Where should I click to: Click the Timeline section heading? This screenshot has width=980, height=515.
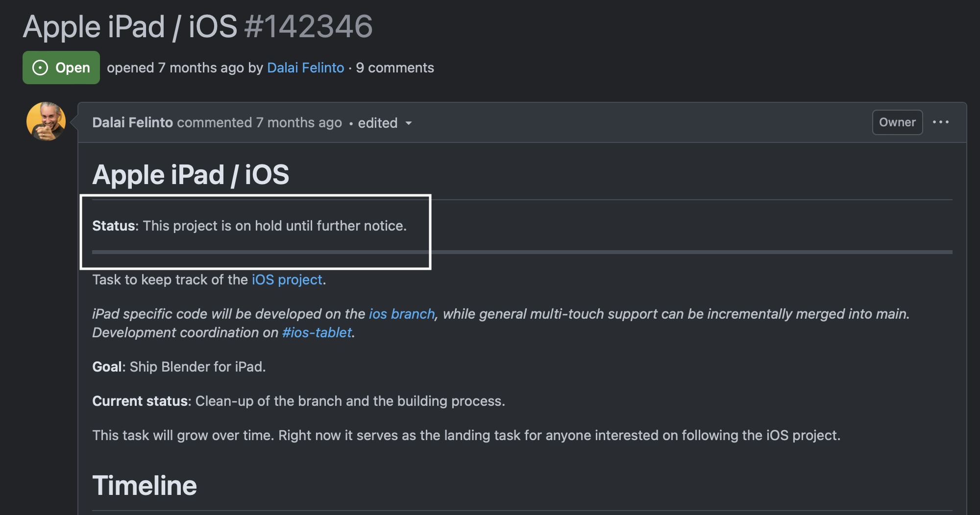(145, 485)
